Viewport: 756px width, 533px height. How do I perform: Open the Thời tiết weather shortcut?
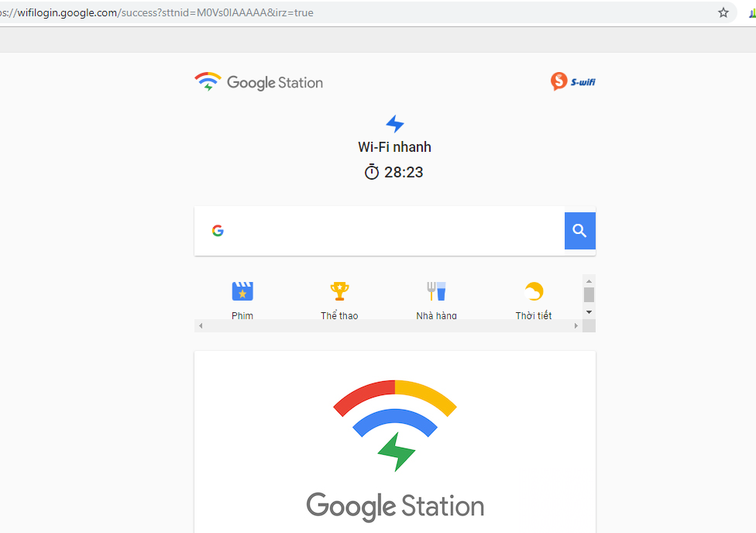coord(534,292)
